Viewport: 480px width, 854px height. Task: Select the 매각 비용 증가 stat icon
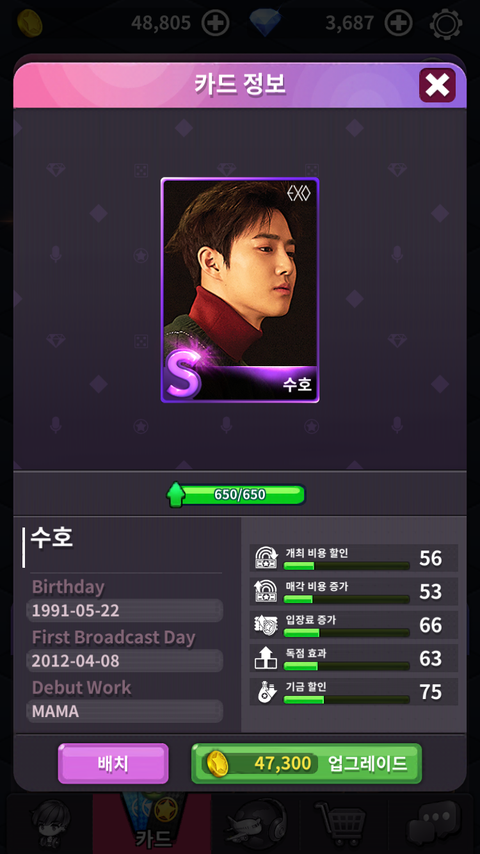[x=266, y=591]
